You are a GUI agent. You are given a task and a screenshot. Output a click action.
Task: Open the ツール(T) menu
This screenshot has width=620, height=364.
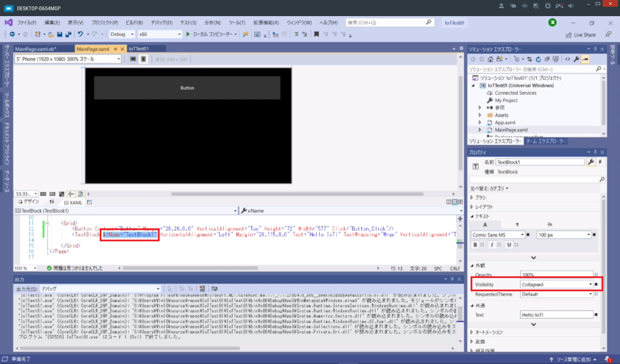[237, 23]
